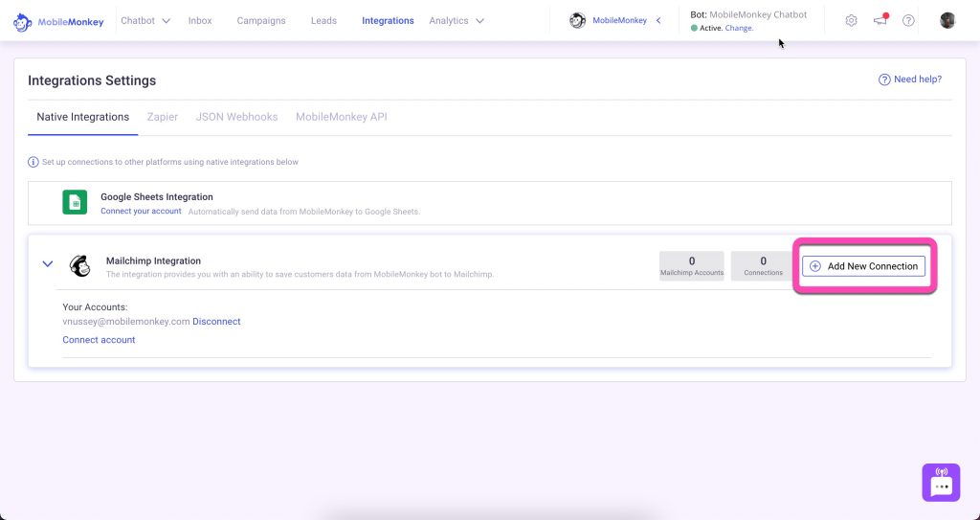Expand the Analytics dropdown menu
This screenshot has height=520, width=980.
click(457, 21)
